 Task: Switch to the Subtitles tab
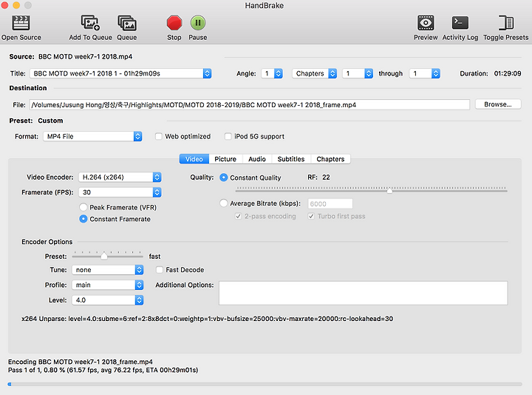(291, 159)
